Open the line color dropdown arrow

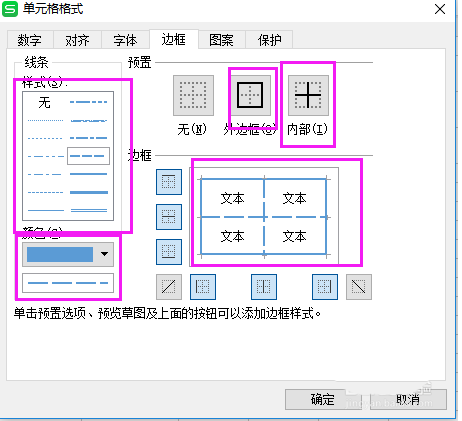coord(104,254)
